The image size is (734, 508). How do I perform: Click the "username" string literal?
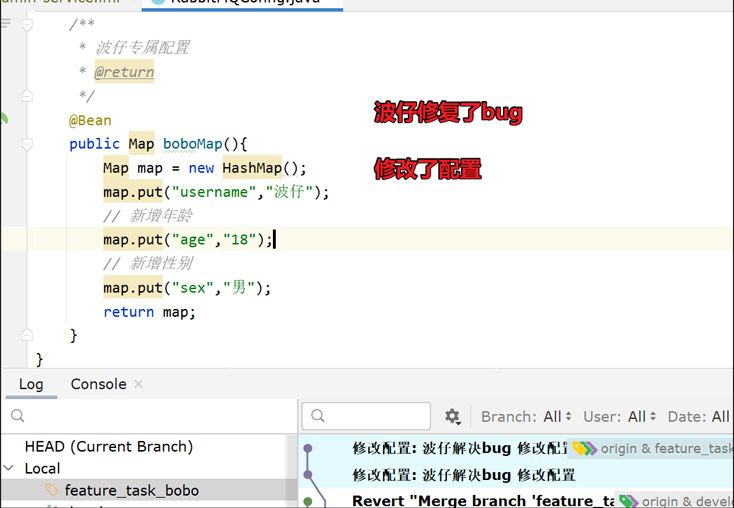pos(214,192)
